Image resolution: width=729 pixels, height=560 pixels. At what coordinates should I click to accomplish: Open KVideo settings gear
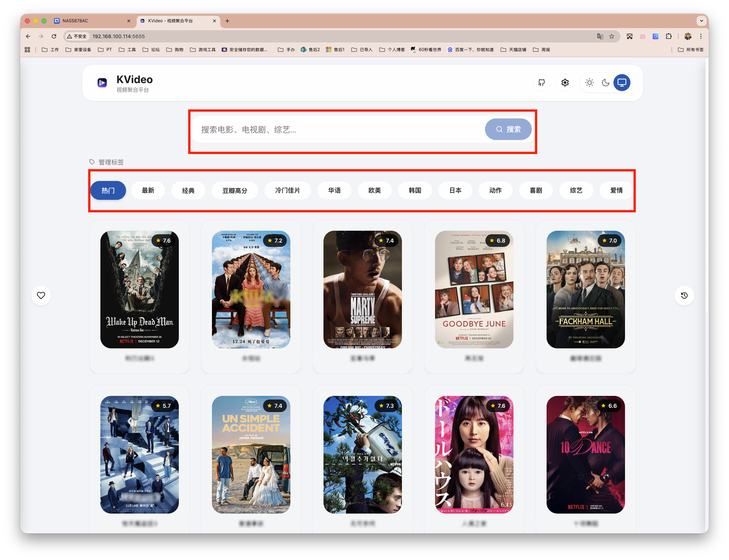565,83
